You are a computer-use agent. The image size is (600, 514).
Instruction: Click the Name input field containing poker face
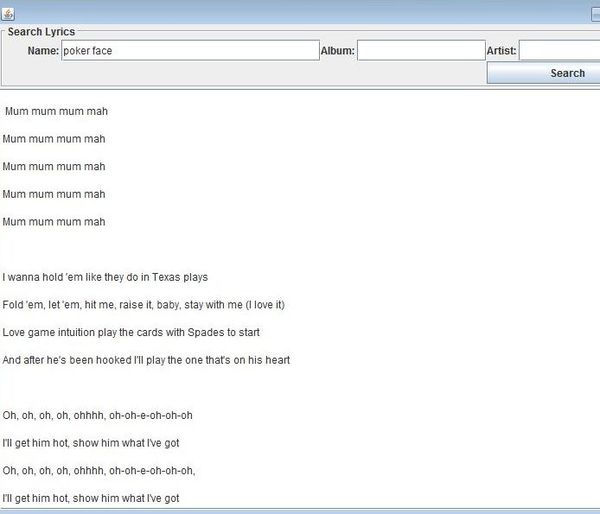[190, 51]
